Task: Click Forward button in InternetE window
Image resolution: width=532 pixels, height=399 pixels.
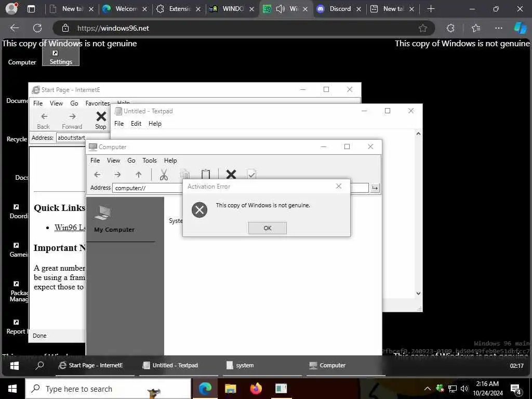Action: [x=72, y=121]
